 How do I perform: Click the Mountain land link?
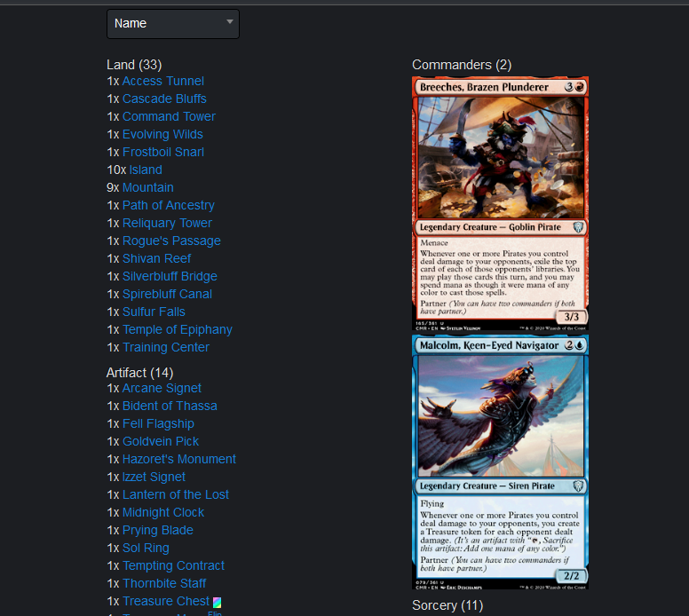(147, 187)
